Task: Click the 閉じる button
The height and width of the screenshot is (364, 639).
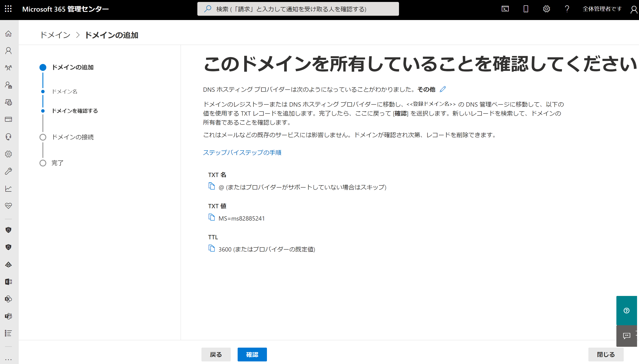Action: point(606,354)
